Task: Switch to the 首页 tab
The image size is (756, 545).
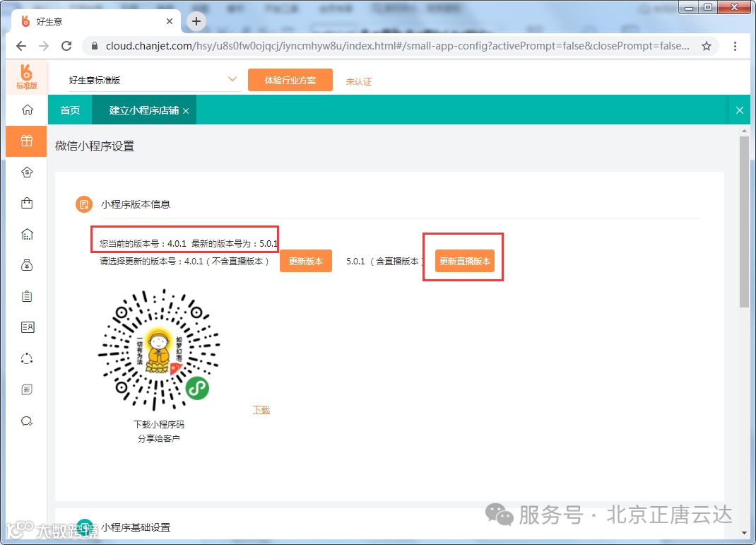Action: click(x=70, y=110)
